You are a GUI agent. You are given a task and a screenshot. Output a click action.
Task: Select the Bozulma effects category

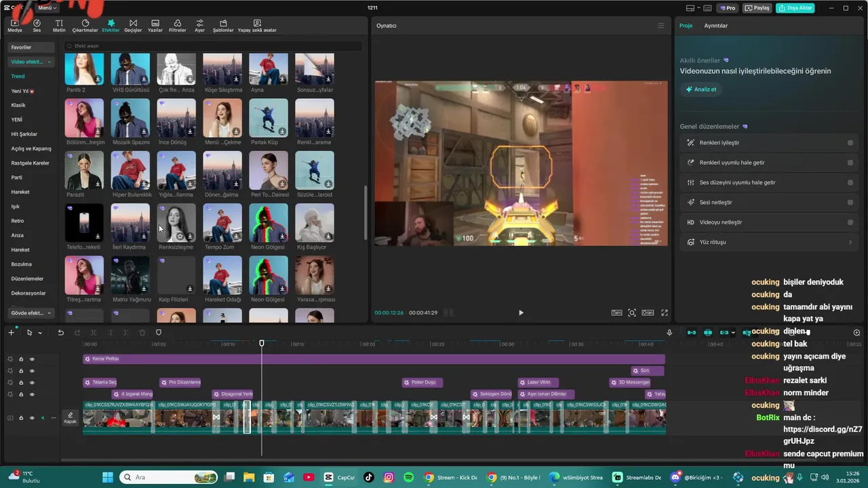pos(21,264)
